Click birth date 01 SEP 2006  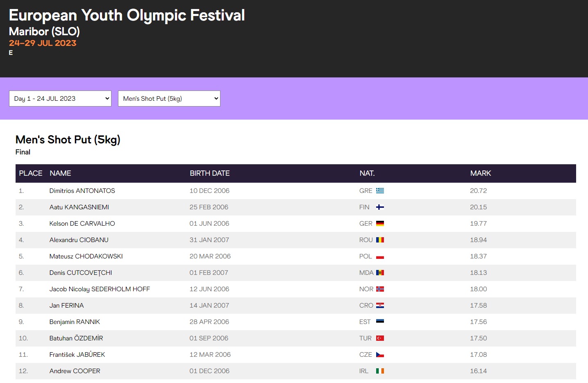(209, 338)
